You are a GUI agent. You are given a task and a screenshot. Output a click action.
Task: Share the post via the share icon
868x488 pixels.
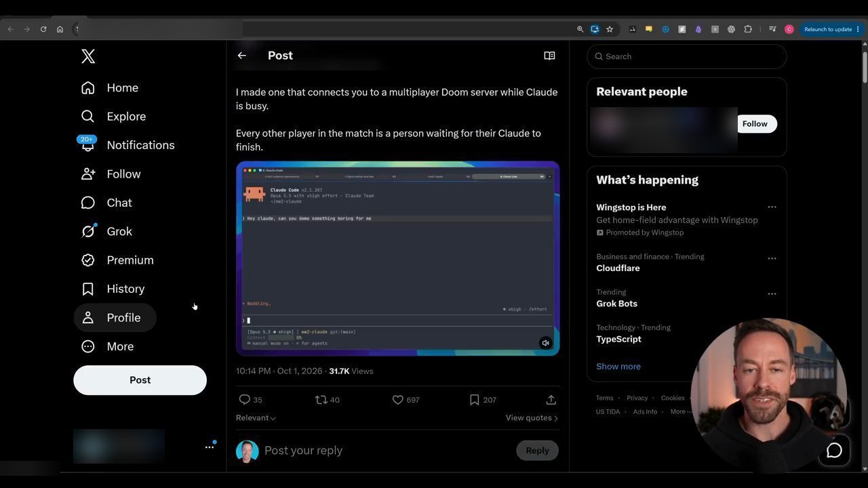[551, 400]
